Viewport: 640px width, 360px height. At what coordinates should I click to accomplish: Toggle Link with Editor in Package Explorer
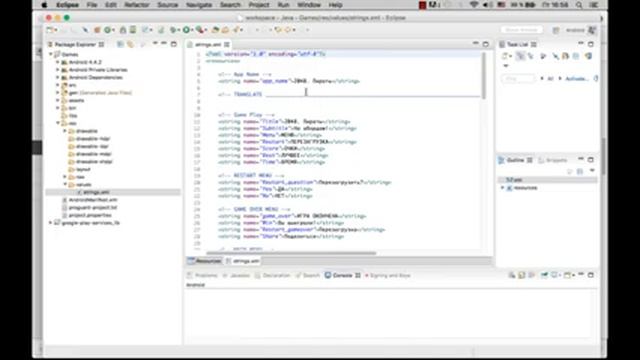point(130,44)
